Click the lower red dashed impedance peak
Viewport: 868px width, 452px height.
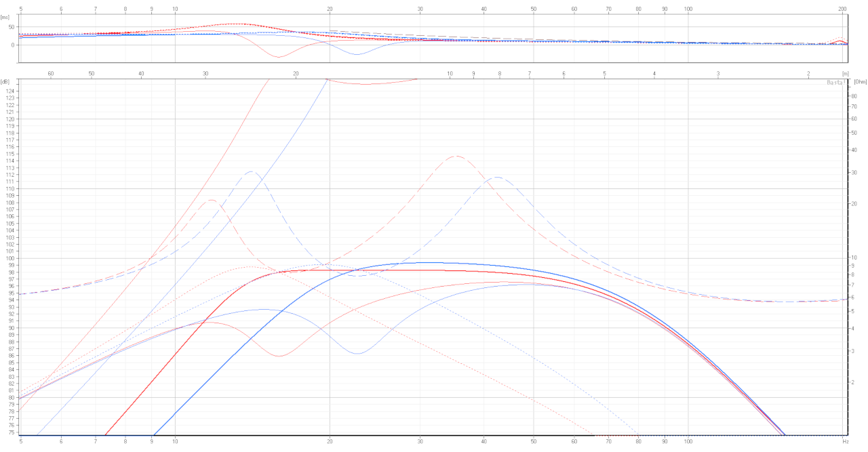(211, 200)
